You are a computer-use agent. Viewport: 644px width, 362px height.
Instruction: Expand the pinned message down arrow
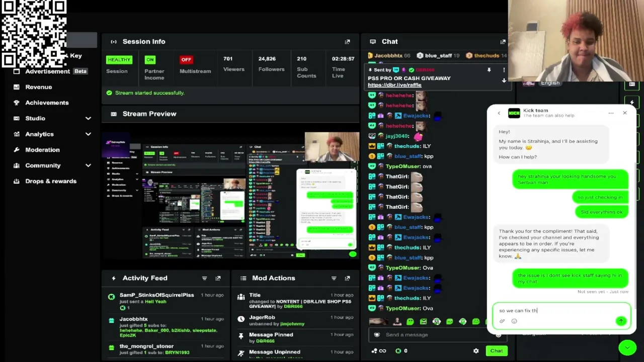pyautogui.click(x=504, y=80)
